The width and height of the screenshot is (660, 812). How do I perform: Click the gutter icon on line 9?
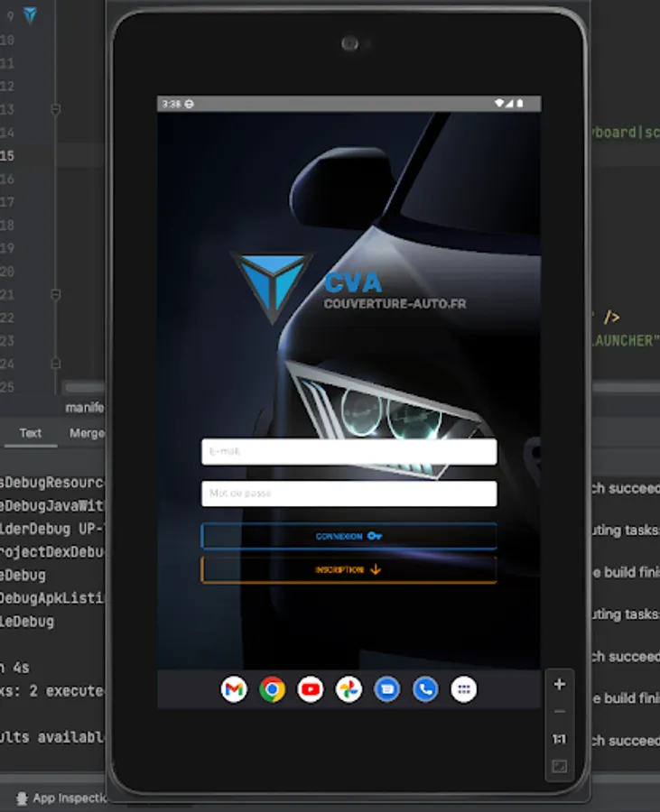[30, 15]
